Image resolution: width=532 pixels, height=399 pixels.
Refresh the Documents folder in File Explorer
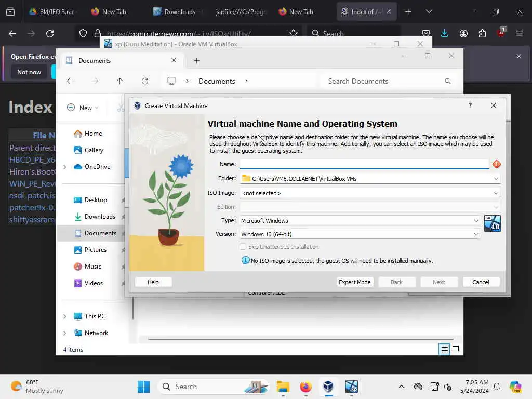tap(145, 81)
